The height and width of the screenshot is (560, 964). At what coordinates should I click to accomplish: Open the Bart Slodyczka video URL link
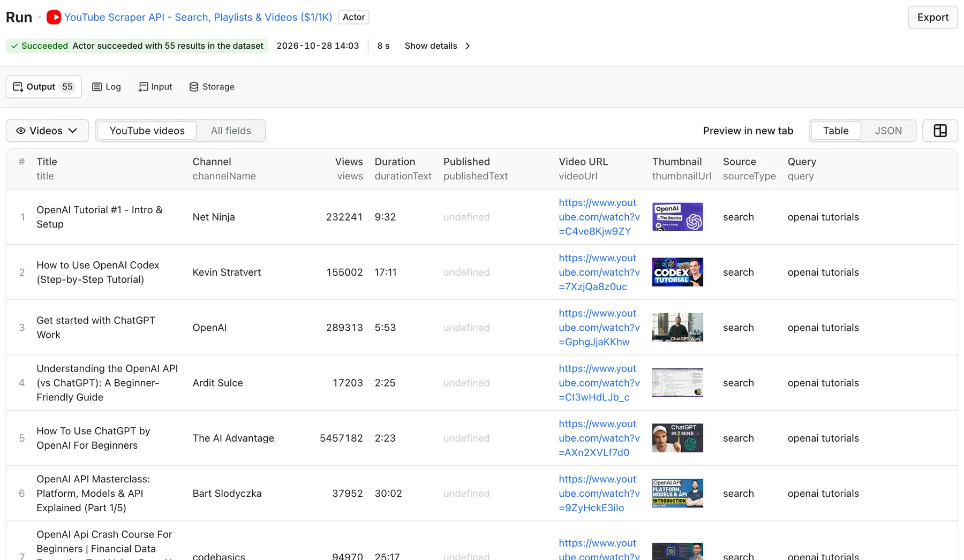(599, 493)
